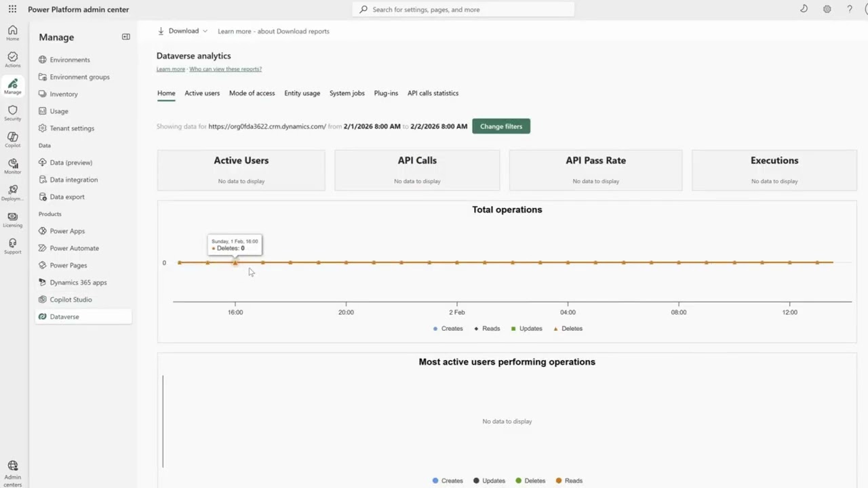
Task: Open Support in the left rail
Action: point(12,245)
